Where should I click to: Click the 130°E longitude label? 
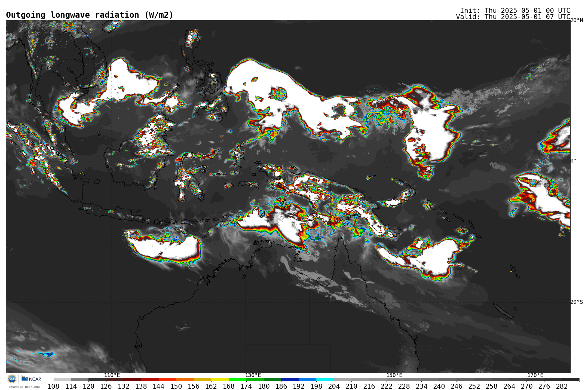253,375
